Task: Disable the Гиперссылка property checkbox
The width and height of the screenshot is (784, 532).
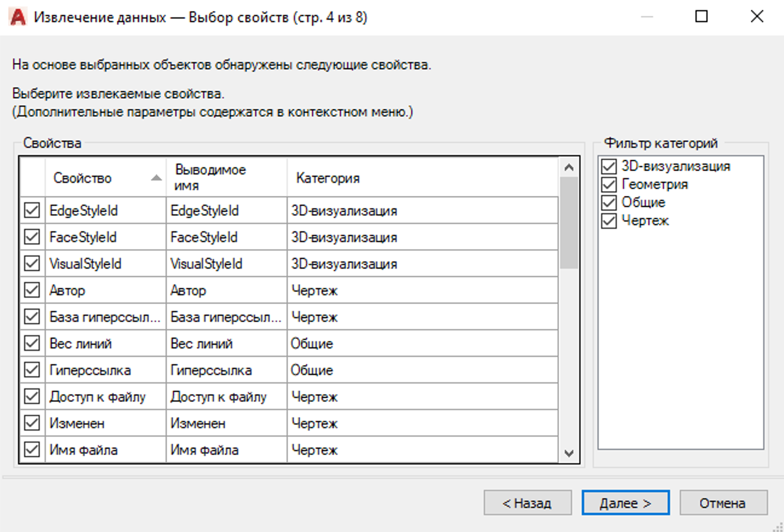Action: point(32,370)
